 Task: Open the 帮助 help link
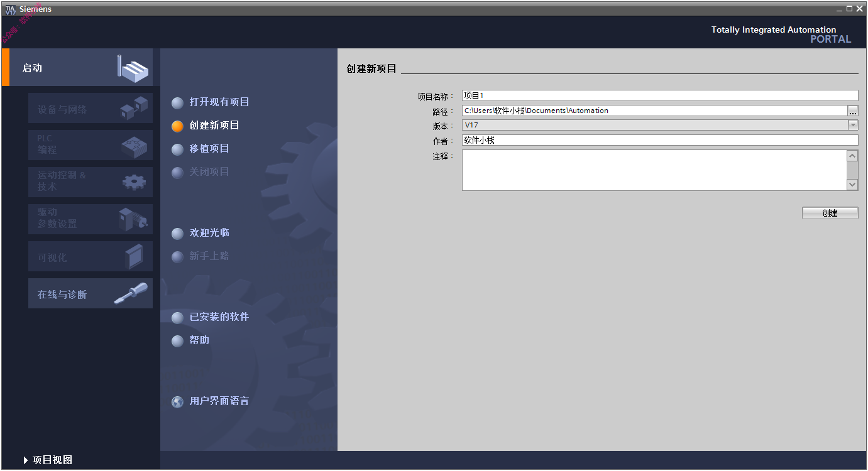199,340
